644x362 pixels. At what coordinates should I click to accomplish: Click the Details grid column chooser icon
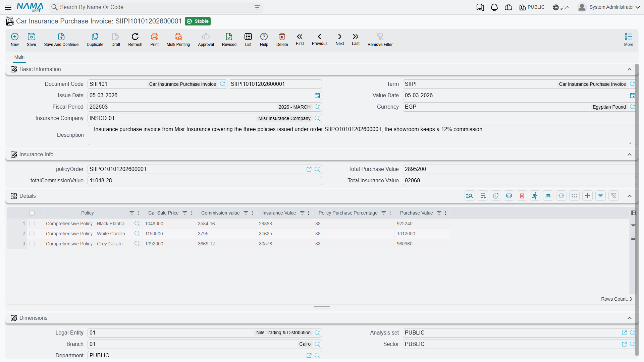pos(633,213)
